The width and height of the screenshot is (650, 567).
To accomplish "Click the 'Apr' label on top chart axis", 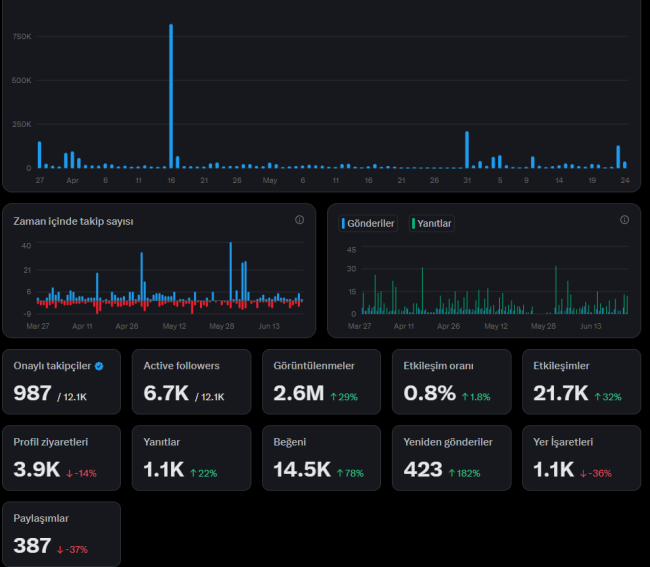I will pos(73,180).
